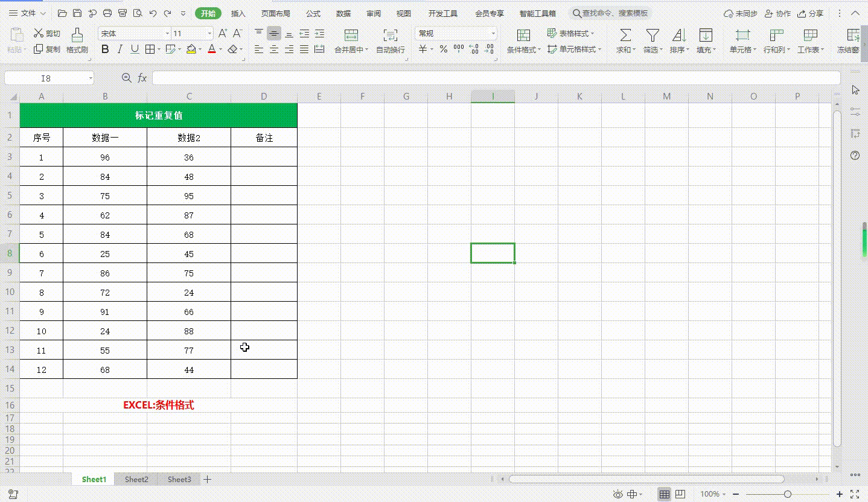Screen dimensions: 868x502
Task: Switch to the Review (审阅) tab
Action: point(374,13)
